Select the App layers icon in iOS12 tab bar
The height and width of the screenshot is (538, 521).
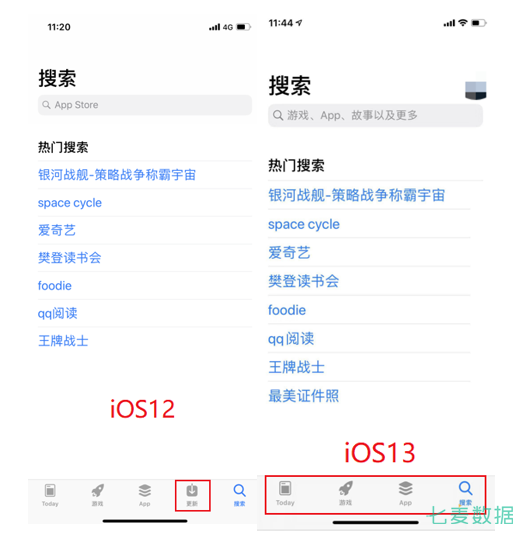click(x=144, y=495)
